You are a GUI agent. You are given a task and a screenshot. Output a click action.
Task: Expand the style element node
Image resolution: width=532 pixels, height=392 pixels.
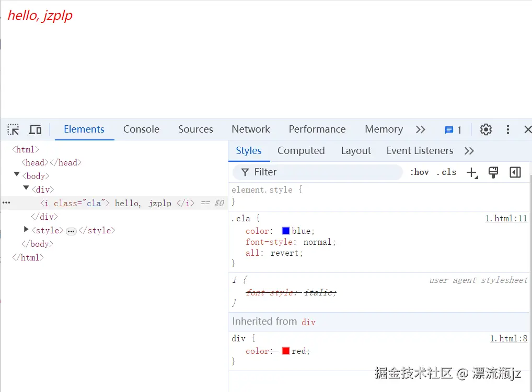click(26, 230)
